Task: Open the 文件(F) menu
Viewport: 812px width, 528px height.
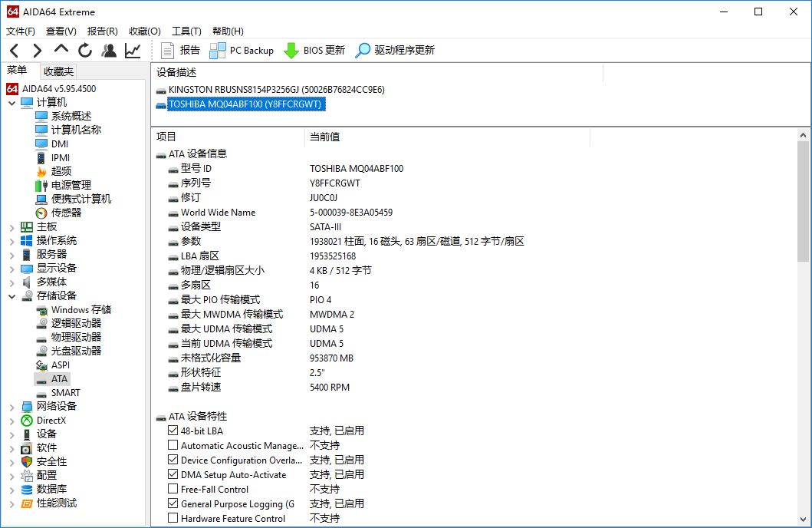Action: [21, 31]
